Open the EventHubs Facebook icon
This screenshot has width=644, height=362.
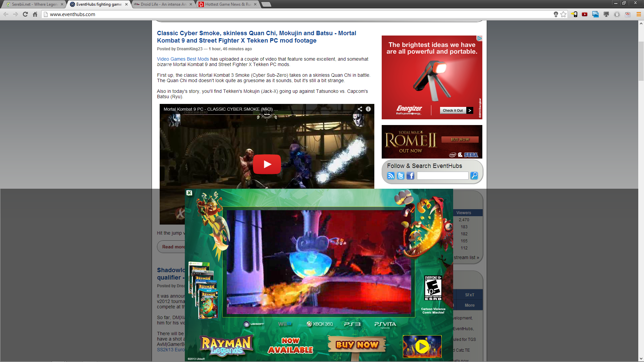coord(410,176)
